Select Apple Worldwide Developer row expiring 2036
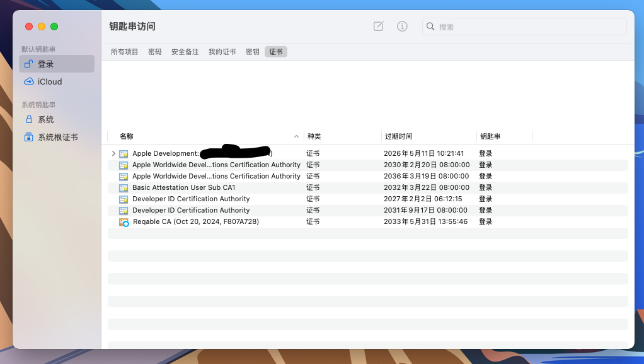Viewport: 644px width, 364px height. [367, 176]
